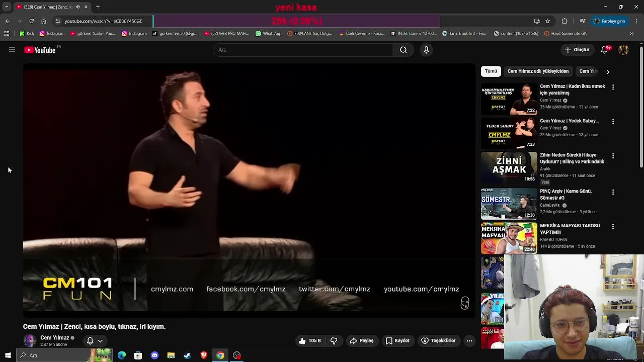Show next filter chips with arrow
Viewport: 644px width, 362px height.
coord(608,71)
